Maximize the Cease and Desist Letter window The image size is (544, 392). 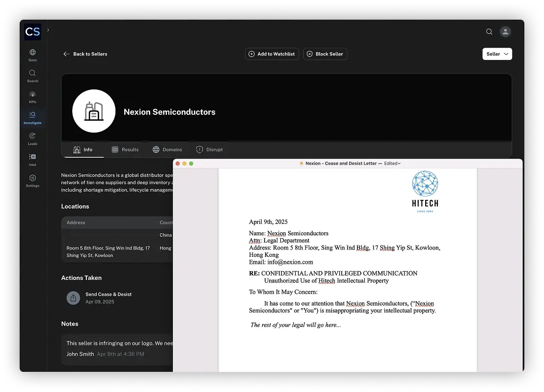click(191, 164)
